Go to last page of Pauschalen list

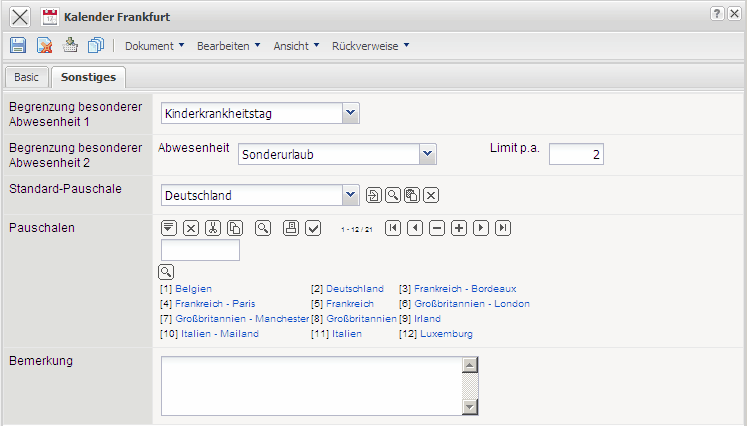click(503, 228)
